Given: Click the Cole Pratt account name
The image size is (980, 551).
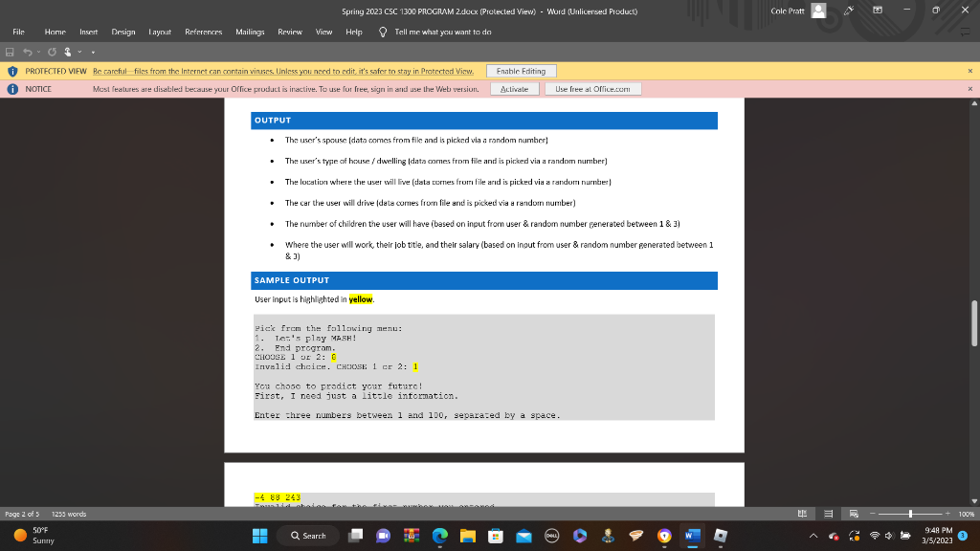Looking at the screenshot, I should [787, 11].
